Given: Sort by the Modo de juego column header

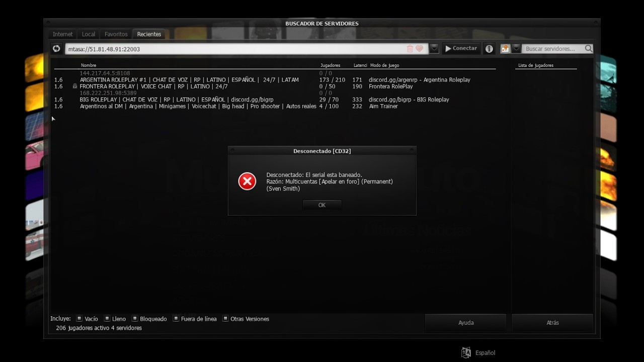Looking at the screenshot, I should click(385, 65).
